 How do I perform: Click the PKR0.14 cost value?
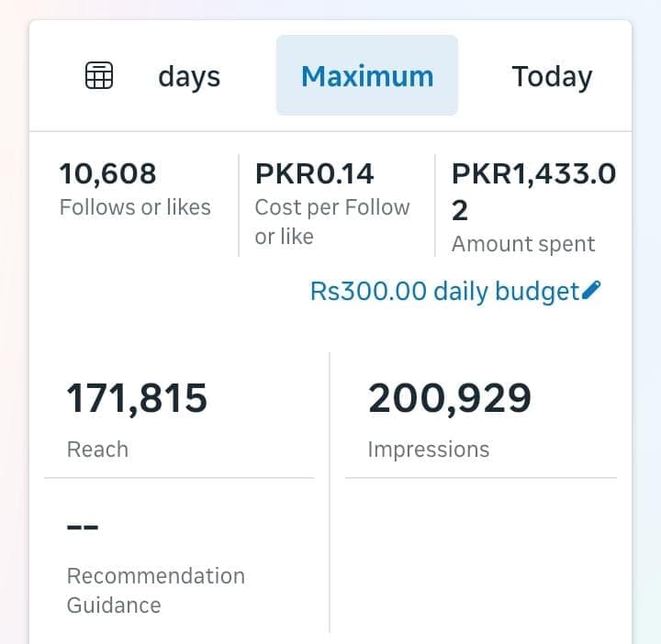coord(315,173)
